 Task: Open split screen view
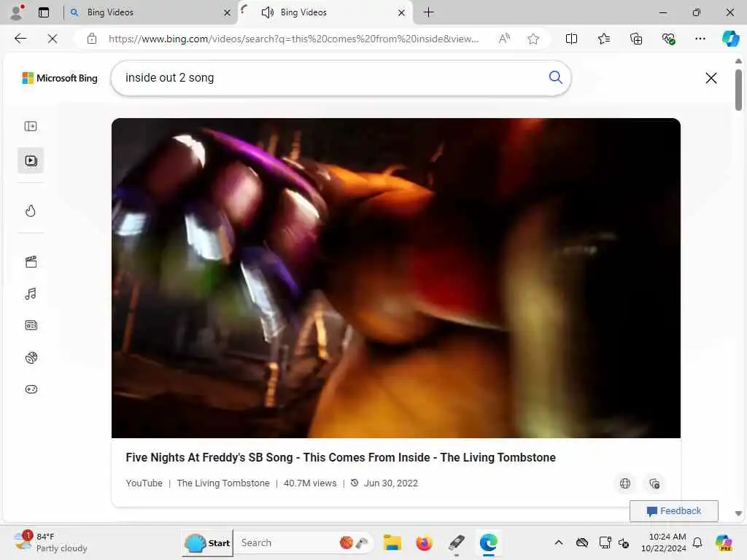[x=571, y=39]
